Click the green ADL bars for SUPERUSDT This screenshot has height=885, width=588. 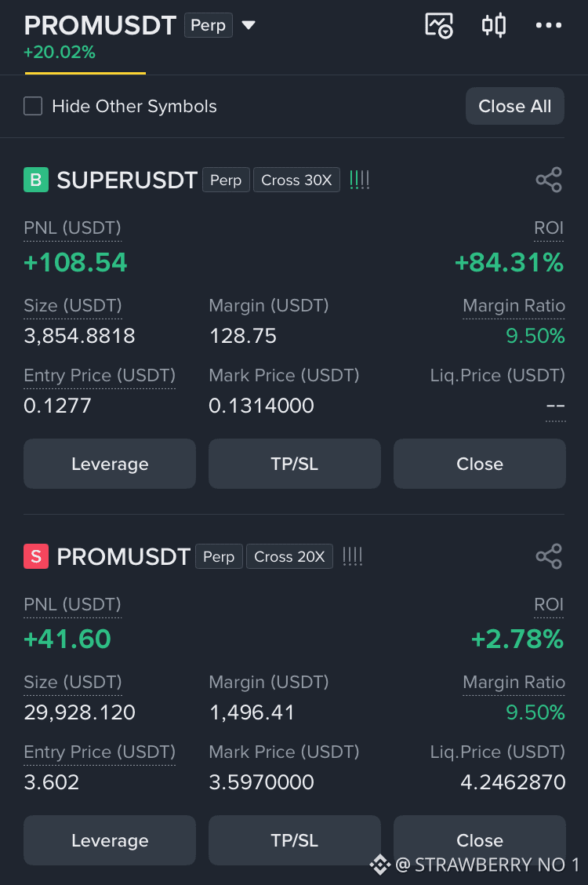(359, 180)
